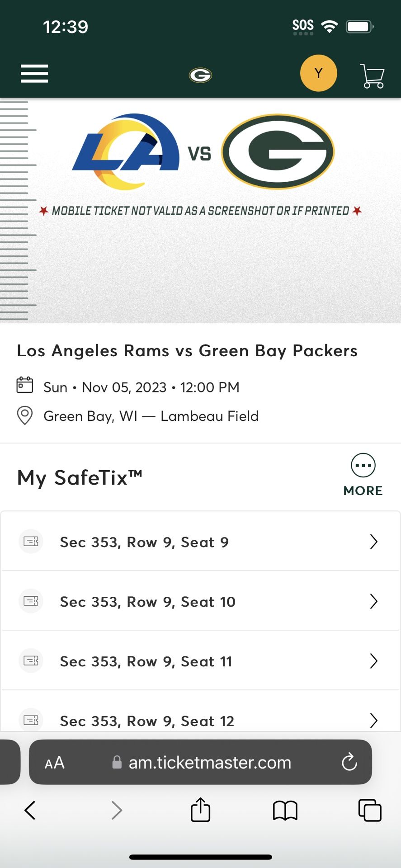Image resolution: width=401 pixels, height=868 pixels.
Task: Go back in Safari
Action: [x=30, y=810]
